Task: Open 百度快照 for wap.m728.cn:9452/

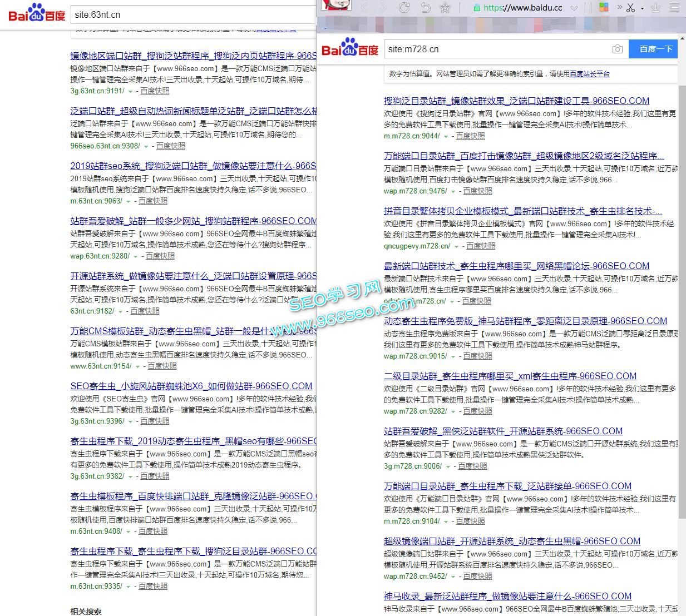Action: click(477, 577)
